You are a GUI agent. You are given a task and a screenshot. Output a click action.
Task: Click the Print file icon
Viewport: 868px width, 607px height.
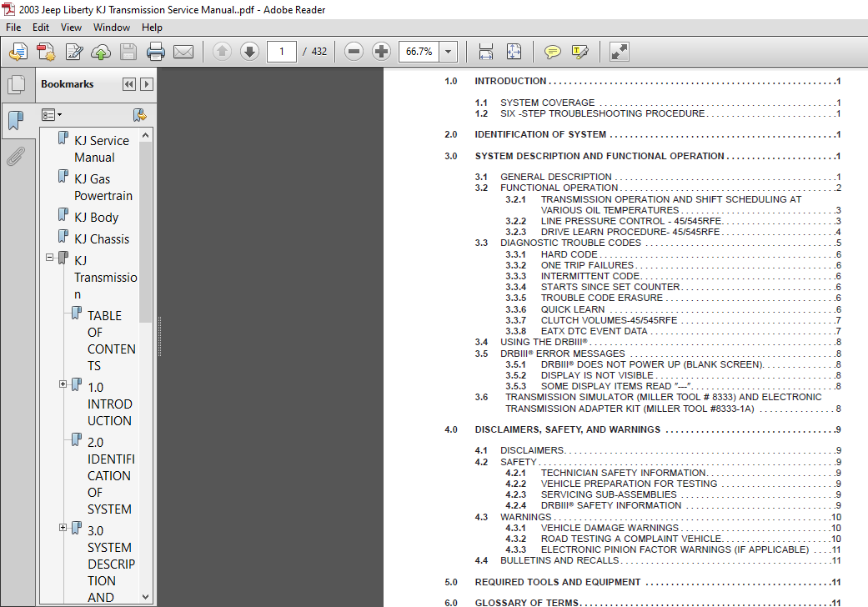(156, 52)
